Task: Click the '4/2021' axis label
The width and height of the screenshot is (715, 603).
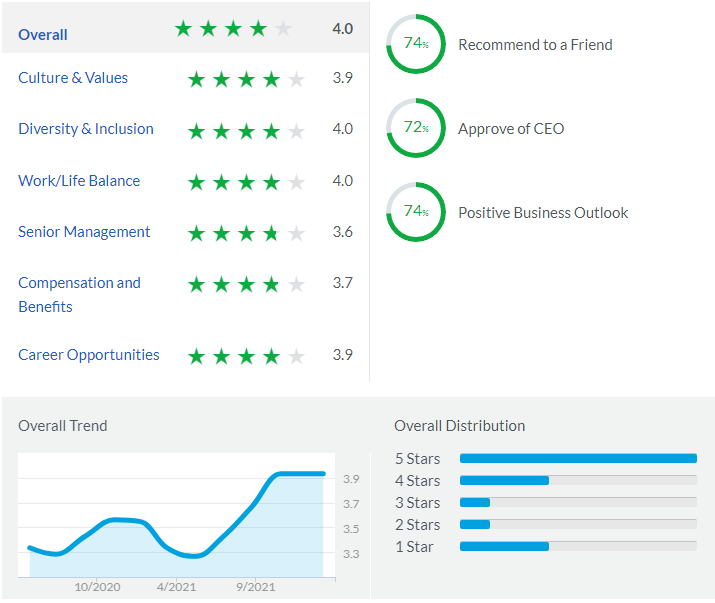Action: [x=176, y=587]
